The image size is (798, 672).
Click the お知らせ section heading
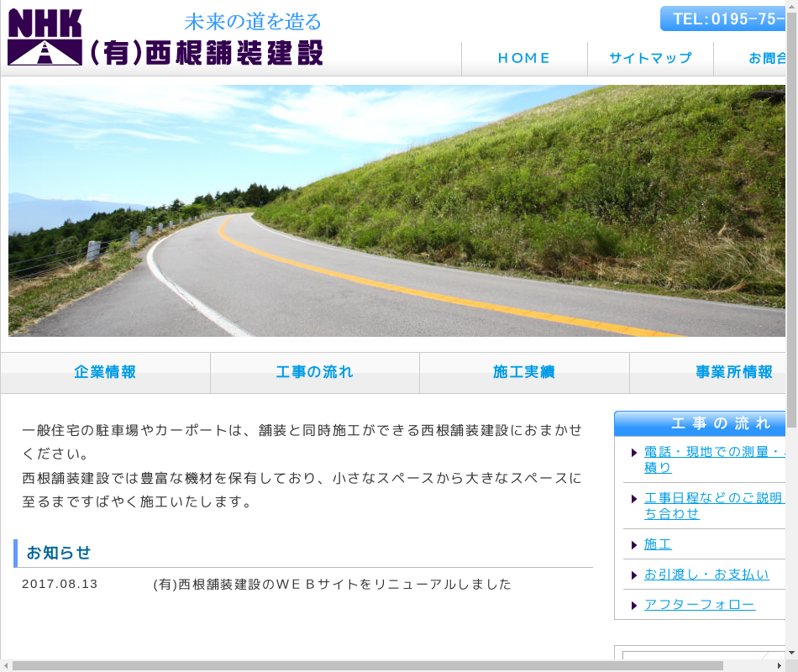click(x=59, y=553)
